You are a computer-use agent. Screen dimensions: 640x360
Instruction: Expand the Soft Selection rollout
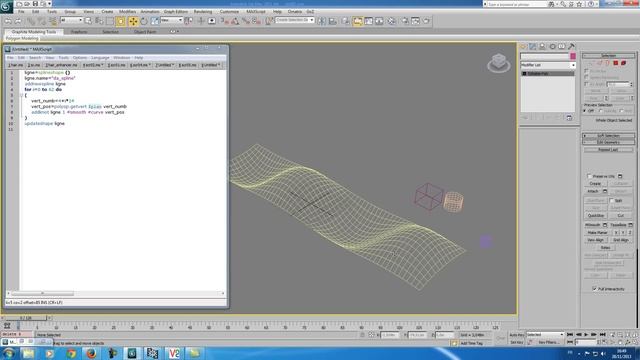coord(609,136)
